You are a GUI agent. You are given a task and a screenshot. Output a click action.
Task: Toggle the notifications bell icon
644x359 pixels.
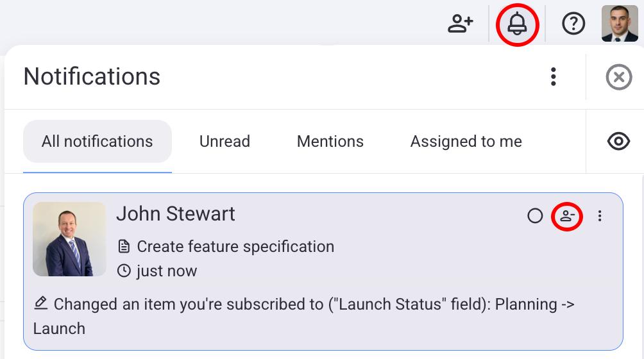tap(517, 24)
